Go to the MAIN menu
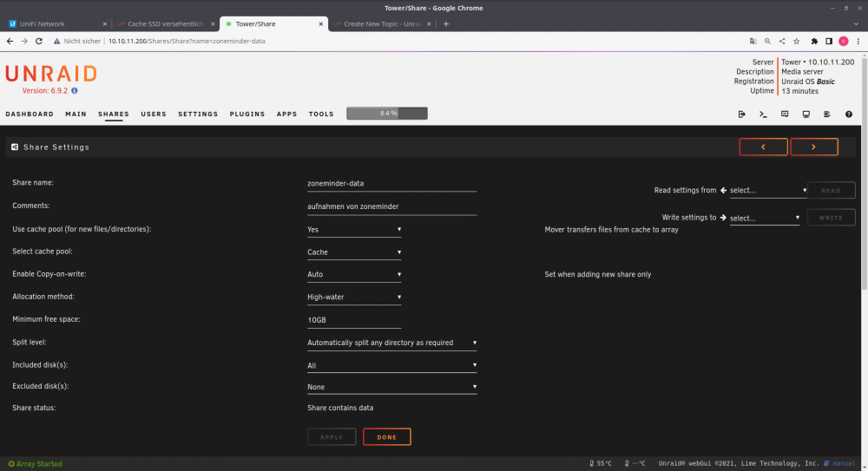Screen dimensions: 868x471 [x=76, y=114]
